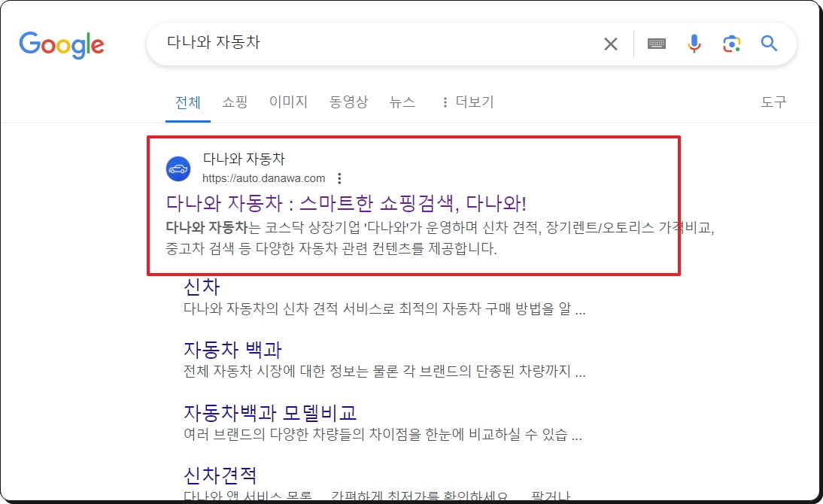Open three-dot menu next to auto.danawa.com
This screenshot has width=823, height=504.
coord(339,178)
